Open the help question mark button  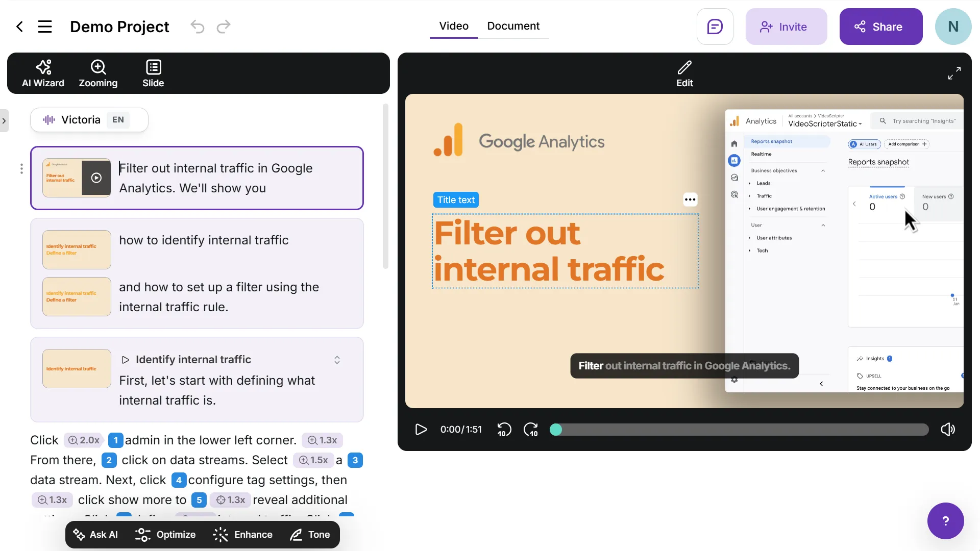tap(945, 521)
